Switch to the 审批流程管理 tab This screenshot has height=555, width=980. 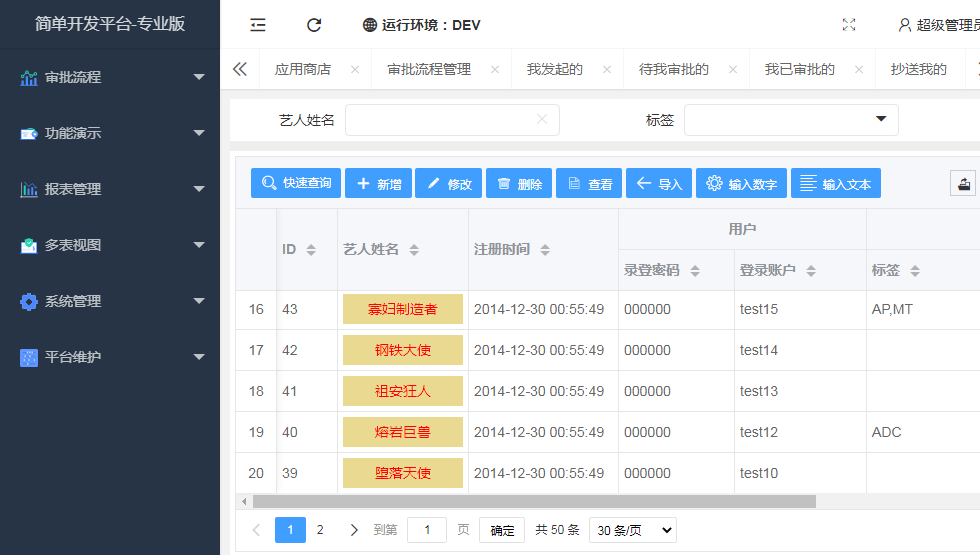click(428, 69)
